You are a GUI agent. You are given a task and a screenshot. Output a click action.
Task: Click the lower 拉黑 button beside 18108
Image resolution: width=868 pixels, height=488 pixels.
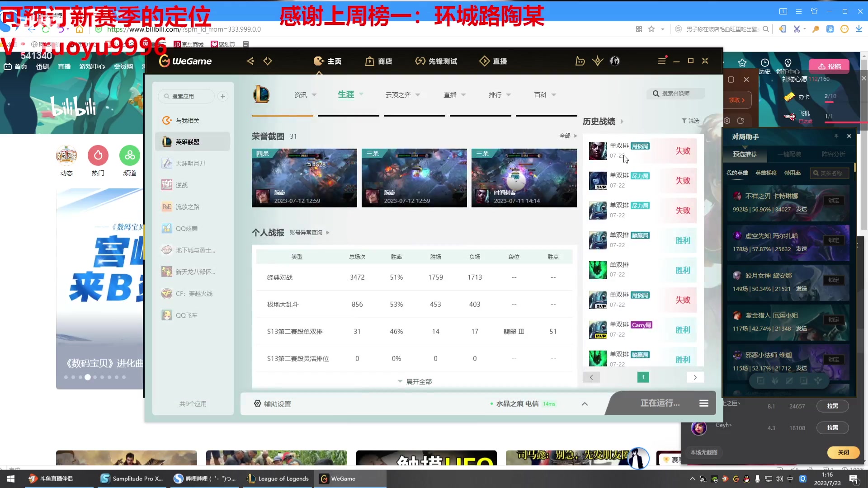832,428
